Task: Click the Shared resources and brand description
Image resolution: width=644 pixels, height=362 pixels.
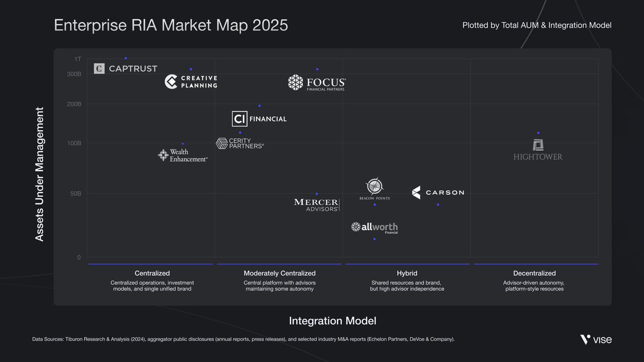Action: pyautogui.click(x=407, y=286)
